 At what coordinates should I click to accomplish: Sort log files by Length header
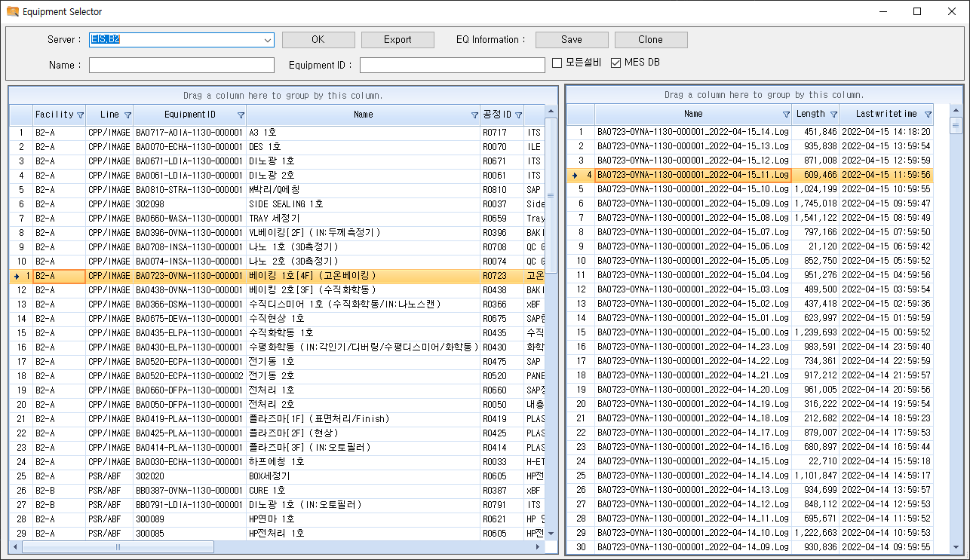click(x=810, y=115)
